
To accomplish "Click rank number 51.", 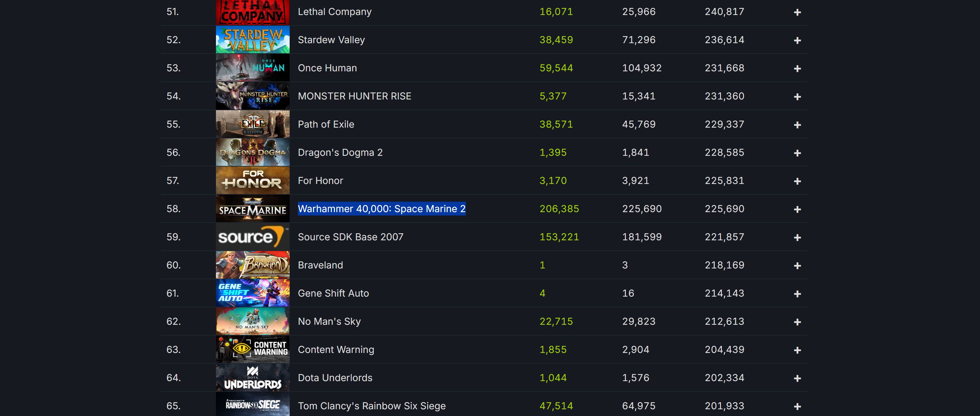I will (173, 12).
